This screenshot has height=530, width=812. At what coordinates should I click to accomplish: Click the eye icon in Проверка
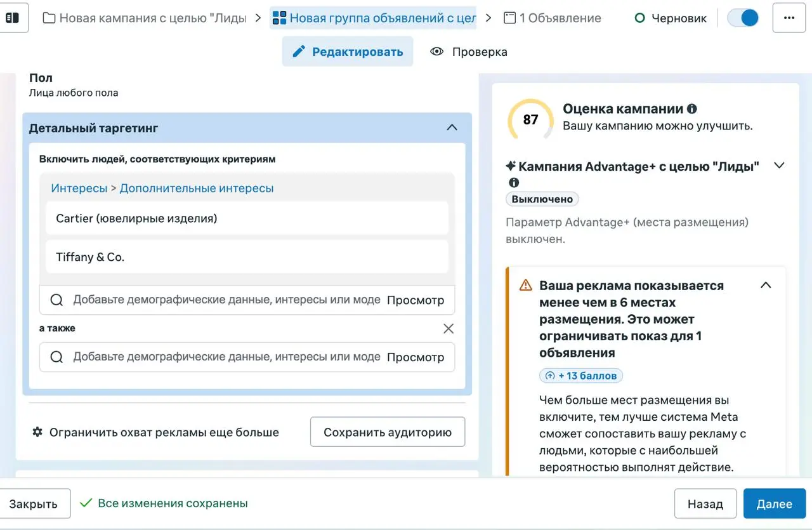point(436,51)
